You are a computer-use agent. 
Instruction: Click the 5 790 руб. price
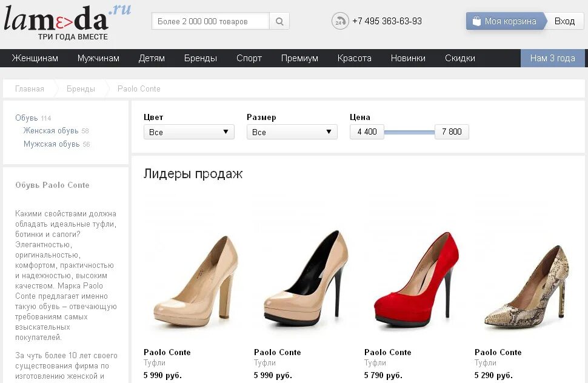(x=383, y=375)
